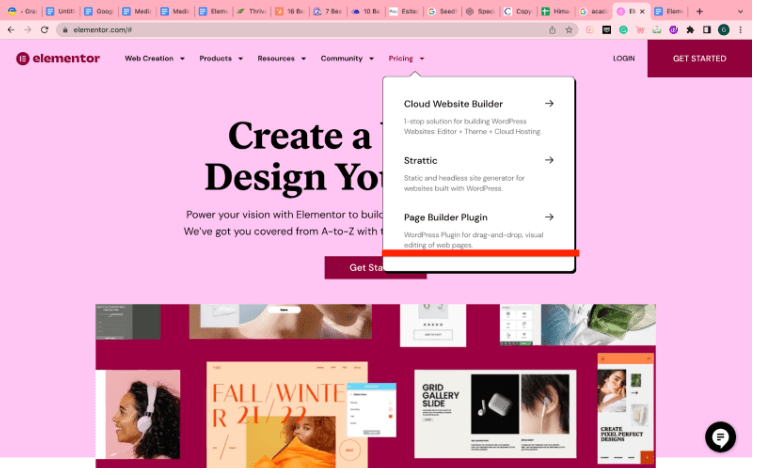The width and height of the screenshot is (757, 475).
Task: Click the red shopping cart extension icon
Action: coord(640,30)
